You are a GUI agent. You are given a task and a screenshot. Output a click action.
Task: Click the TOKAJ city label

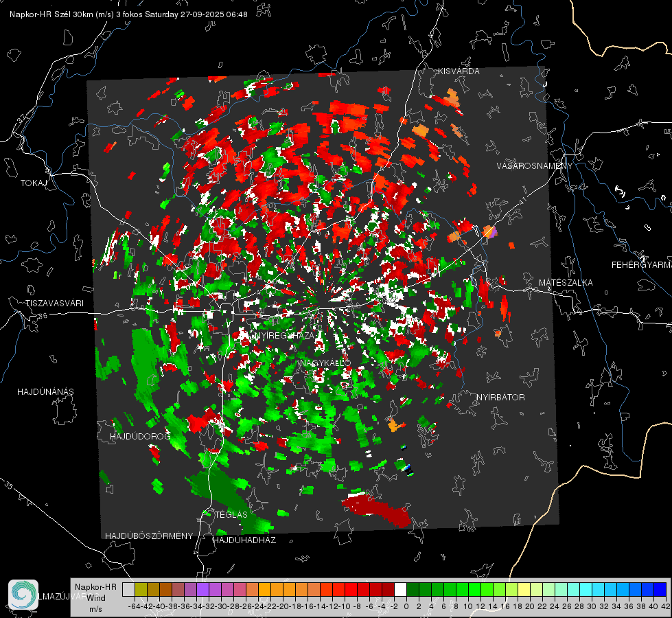point(33,183)
